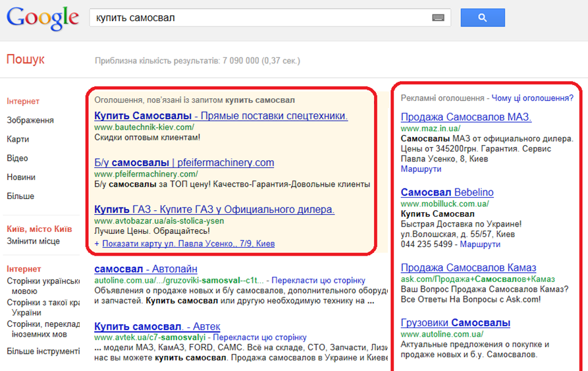Click the green URL www.autoline.com.ua/ in right ads
Image resolution: width=588 pixels, height=371 pixels.
[442, 334]
